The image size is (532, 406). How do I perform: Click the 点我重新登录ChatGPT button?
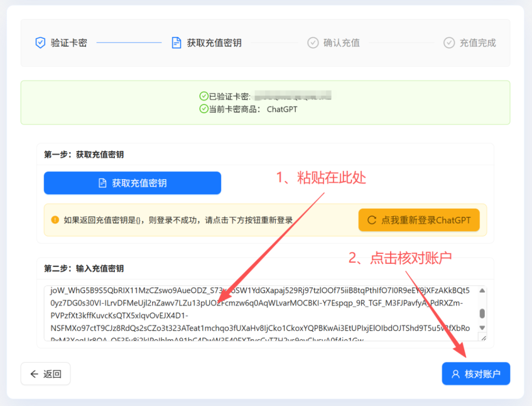(419, 220)
